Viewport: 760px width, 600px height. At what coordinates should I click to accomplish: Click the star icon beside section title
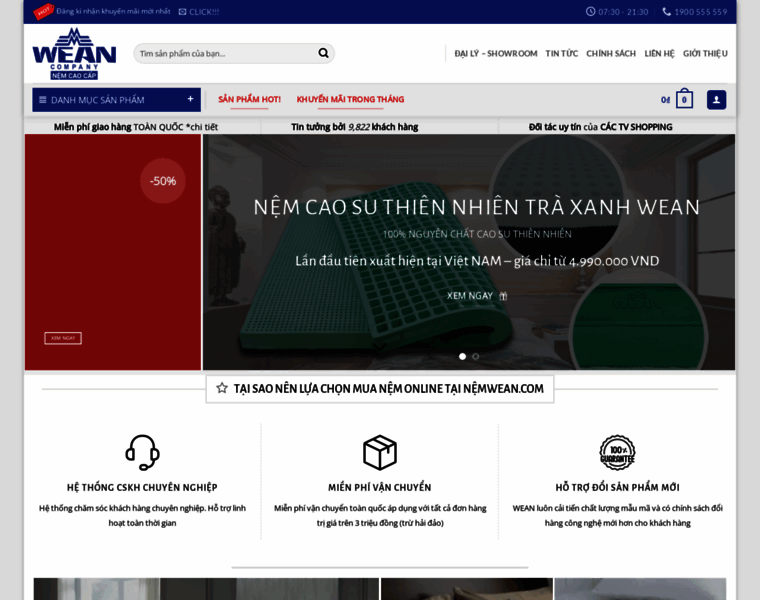pos(222,388)
